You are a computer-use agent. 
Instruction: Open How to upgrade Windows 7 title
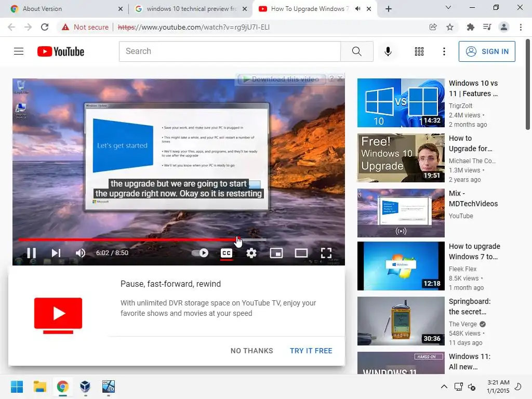[474, 251]
